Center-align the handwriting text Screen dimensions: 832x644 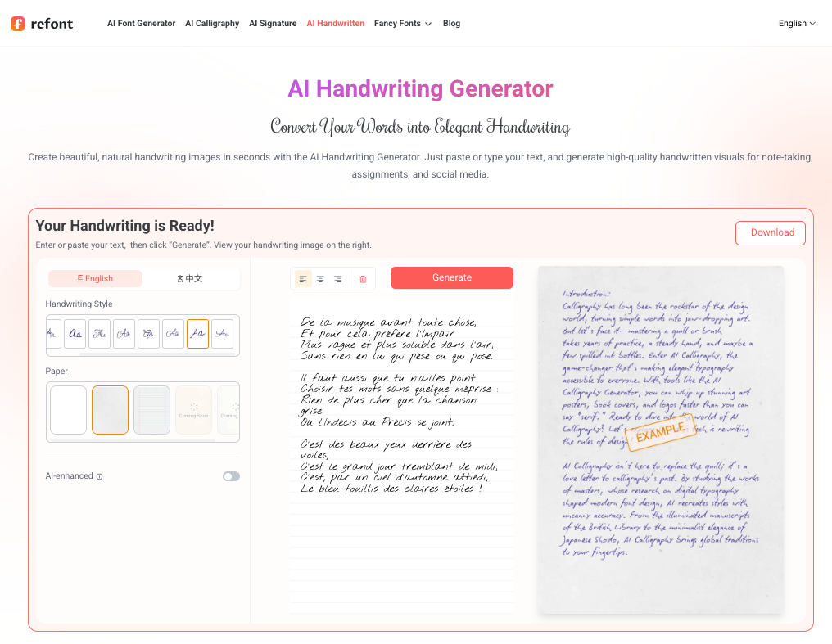click(320, 279)
